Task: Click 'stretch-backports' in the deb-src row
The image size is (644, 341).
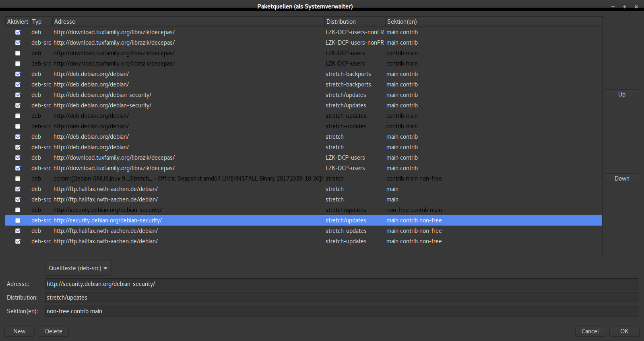Action: coord(348,84)
